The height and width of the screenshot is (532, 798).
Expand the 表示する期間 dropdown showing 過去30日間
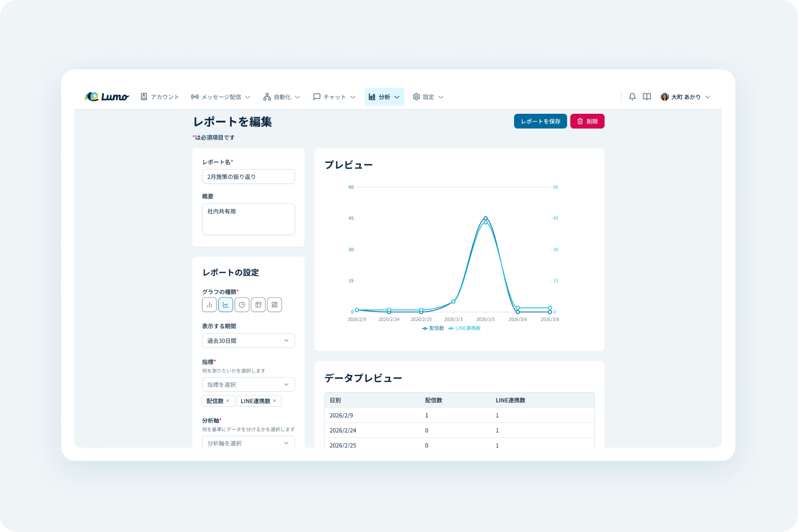coord(248,340)
